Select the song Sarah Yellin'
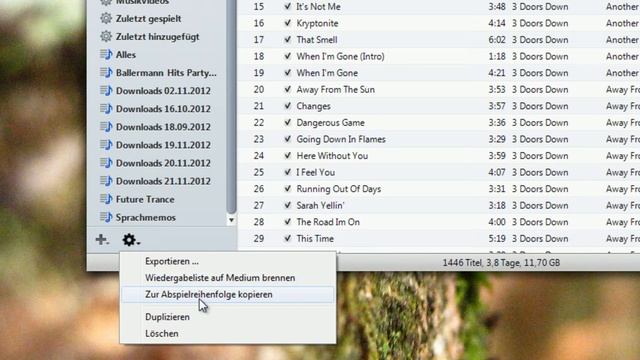The height and width of the screenshot is (360, 640). pos(320,205)
